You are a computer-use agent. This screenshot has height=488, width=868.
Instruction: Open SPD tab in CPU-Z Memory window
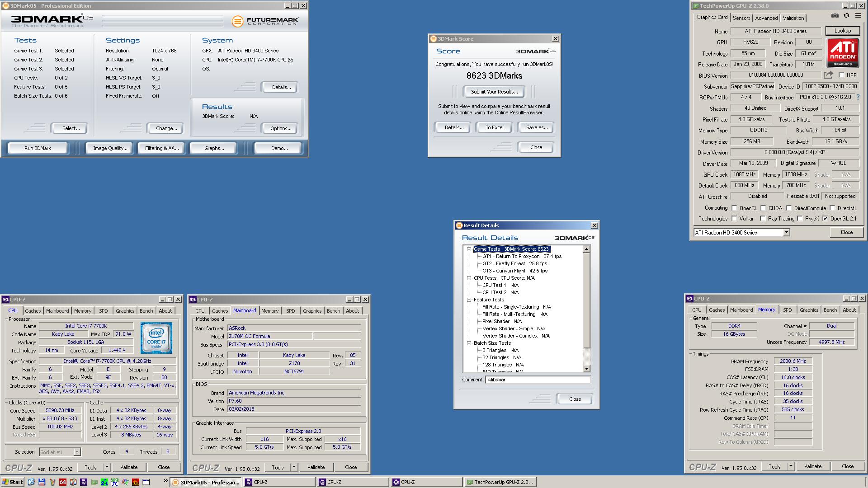[x=788, y=310]
